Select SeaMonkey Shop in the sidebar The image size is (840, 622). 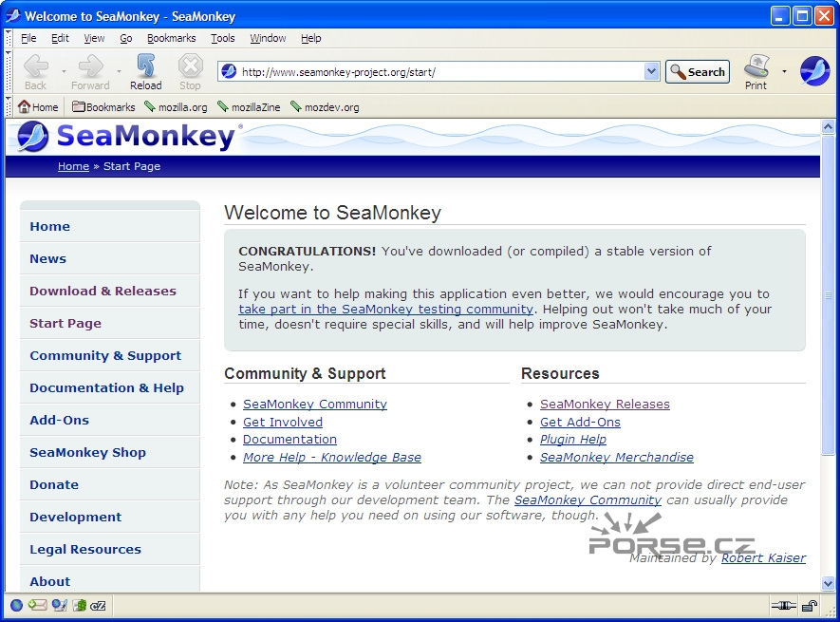110,452
